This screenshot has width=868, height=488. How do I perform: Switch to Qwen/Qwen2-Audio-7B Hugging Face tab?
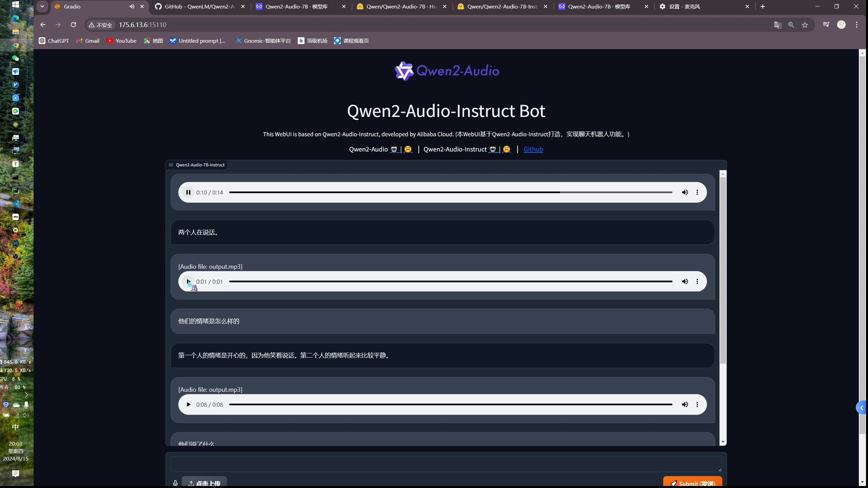click(x=402, y=6)
